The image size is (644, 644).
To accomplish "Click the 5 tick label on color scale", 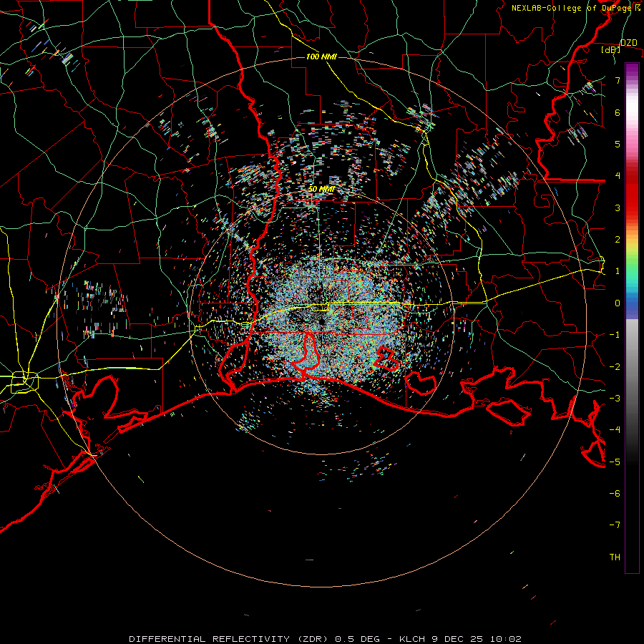I will [x=618, y=144].
